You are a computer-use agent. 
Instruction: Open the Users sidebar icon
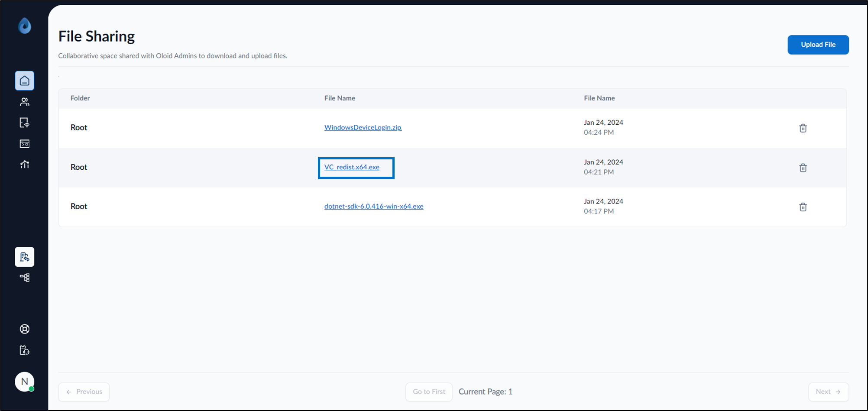pos(25,102)
